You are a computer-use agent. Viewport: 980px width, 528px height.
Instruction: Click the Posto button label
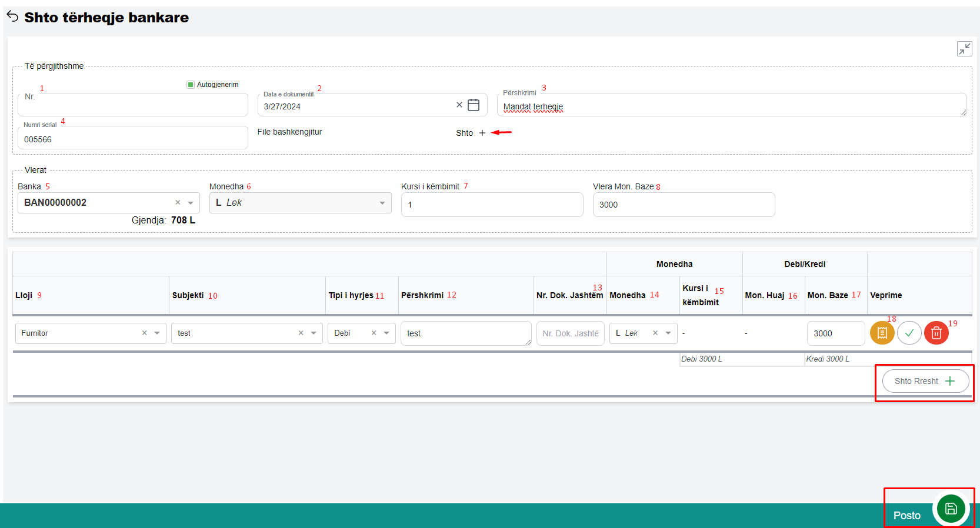pyautogui.click(x=906, y=516)
